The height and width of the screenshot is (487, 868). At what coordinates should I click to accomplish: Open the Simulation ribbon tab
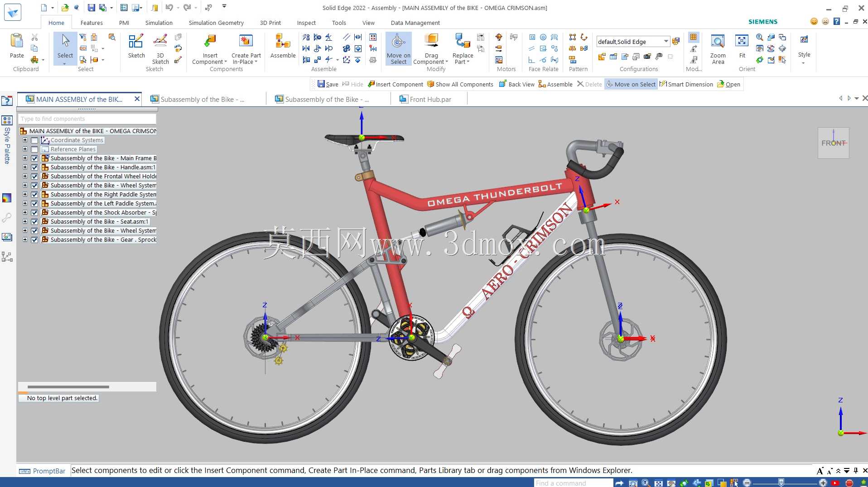[159, 23]
